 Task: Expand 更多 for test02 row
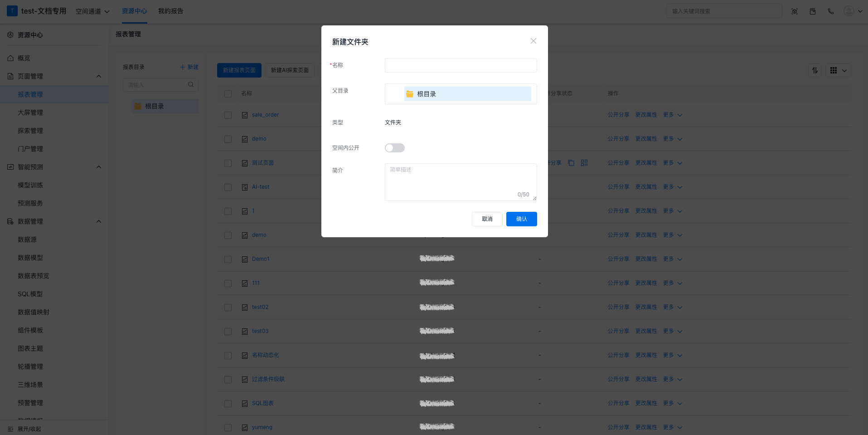[x=673, y=307]
